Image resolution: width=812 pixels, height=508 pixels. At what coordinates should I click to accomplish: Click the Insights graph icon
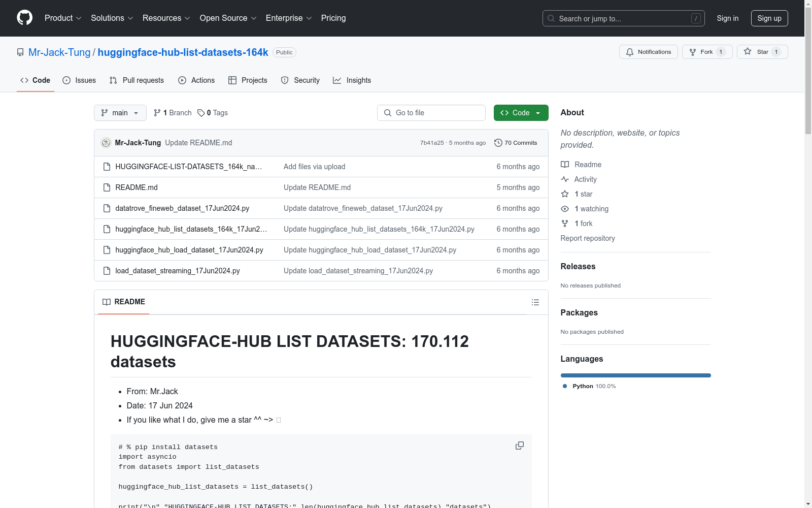pos(337,80)
